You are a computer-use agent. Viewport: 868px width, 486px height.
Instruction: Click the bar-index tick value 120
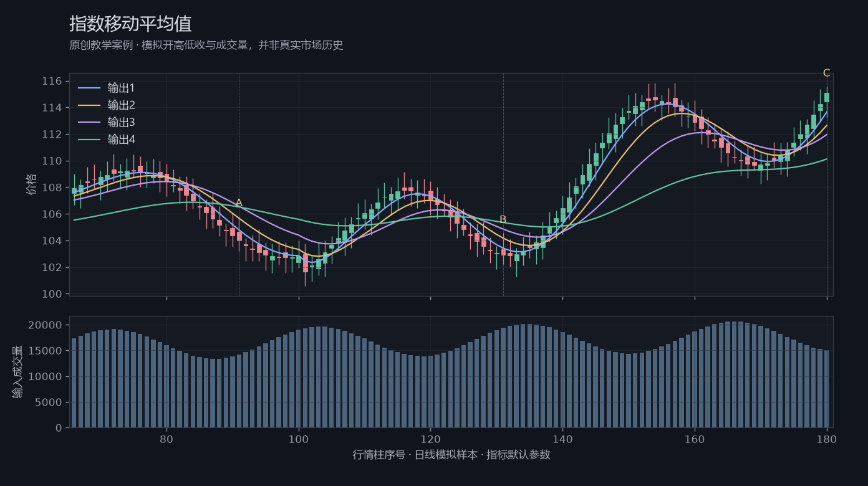pyautogui.click(x=430, y=439)
